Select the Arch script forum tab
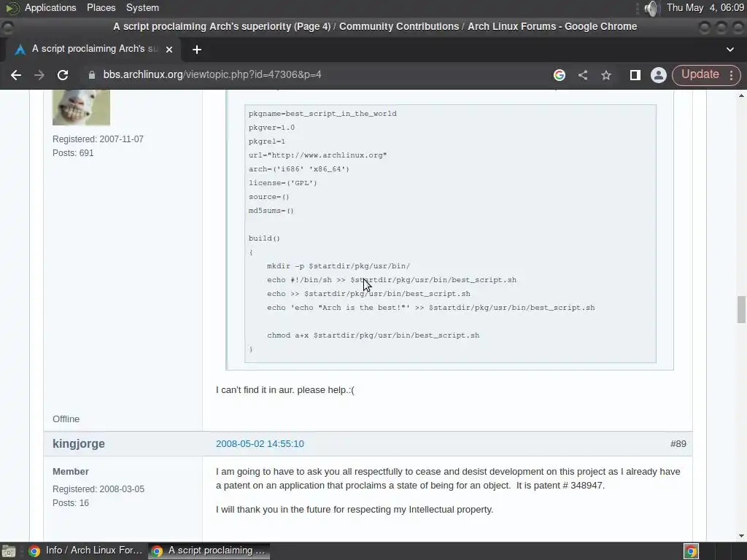 [93, 49]
